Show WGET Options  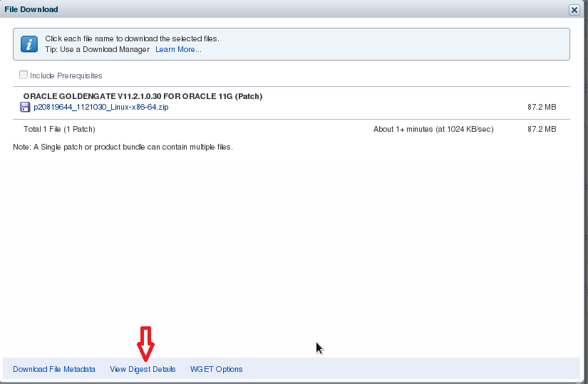click(216, 369)
